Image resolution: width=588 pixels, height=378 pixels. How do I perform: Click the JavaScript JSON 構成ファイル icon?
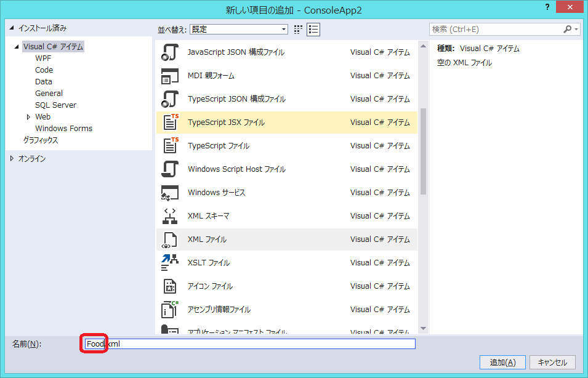tap(170, 52)
